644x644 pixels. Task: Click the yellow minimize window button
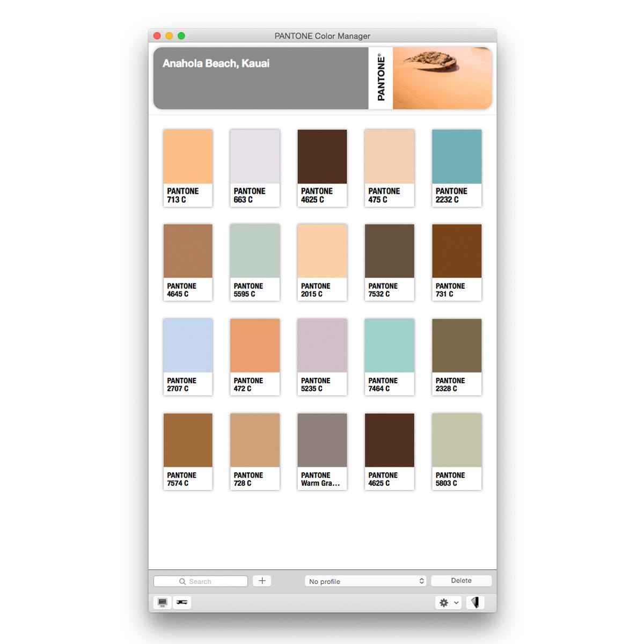(x=169, y=36)
